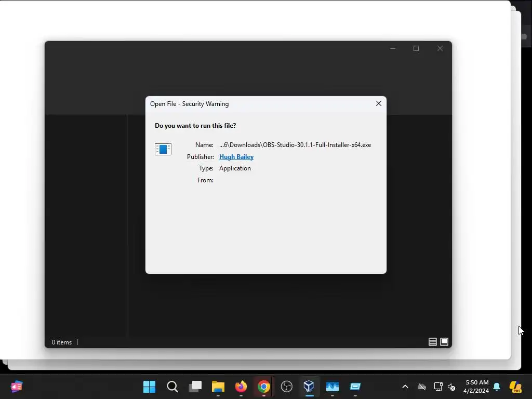Click 'Do you want to run this file?' heading

[195, 126]
